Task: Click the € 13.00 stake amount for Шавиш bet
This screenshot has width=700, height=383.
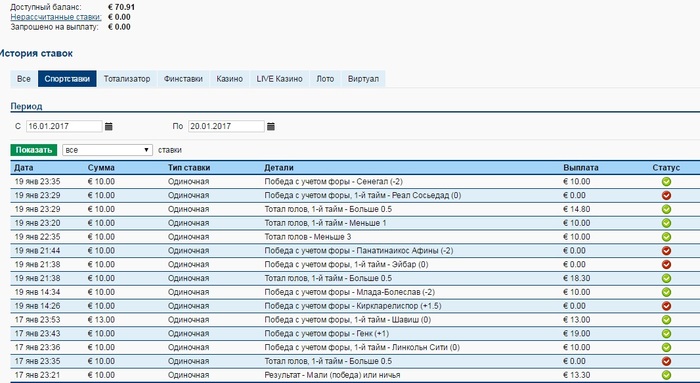Action: (x=101, y=320)
